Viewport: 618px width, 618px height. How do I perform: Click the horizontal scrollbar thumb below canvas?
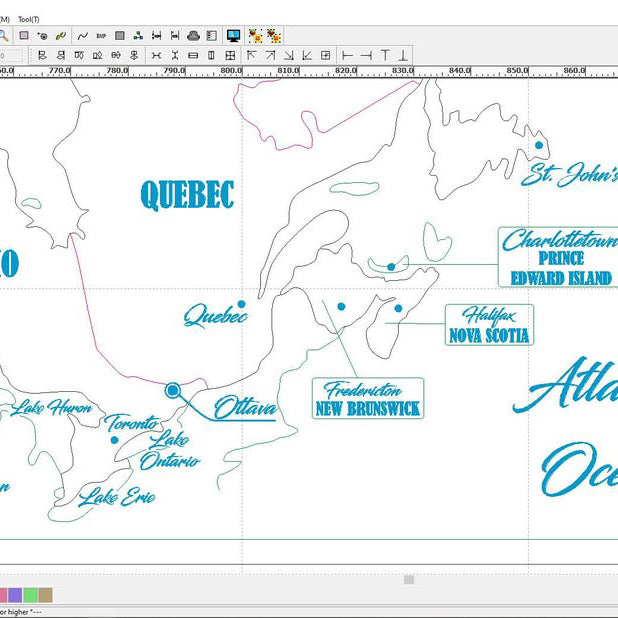click(x=408, y=579)
